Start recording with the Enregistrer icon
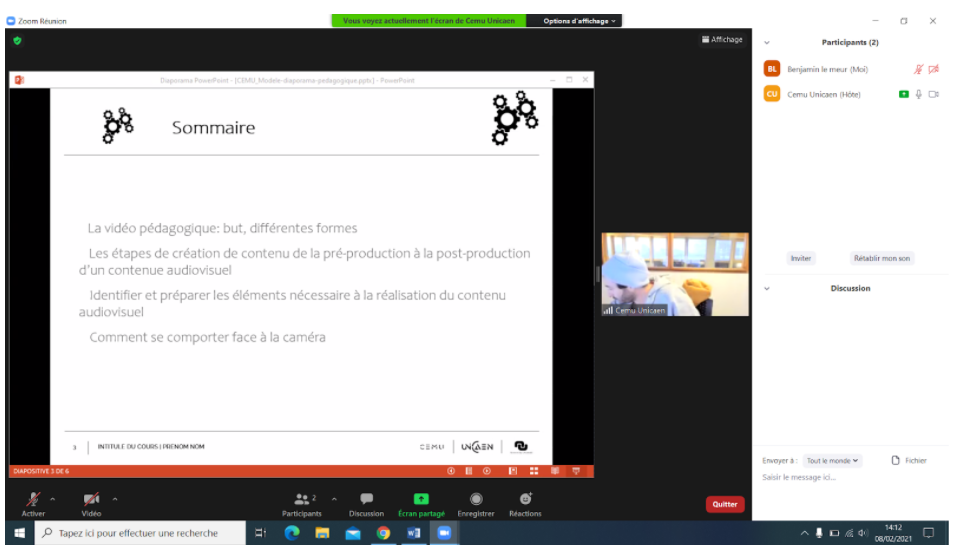955x546 pixels. 476,500
